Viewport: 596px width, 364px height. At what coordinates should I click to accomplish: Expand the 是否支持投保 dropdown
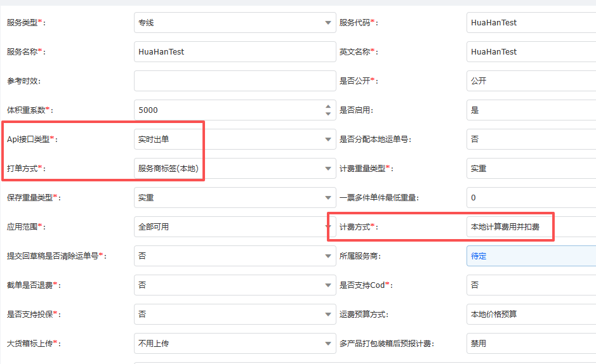coord(234,315)
